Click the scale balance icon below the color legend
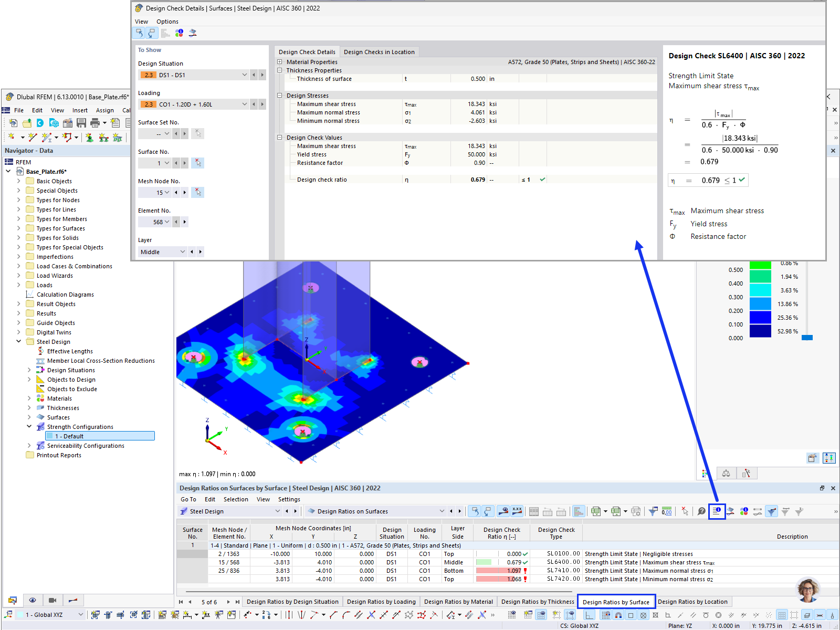 (x=726, y=474)
